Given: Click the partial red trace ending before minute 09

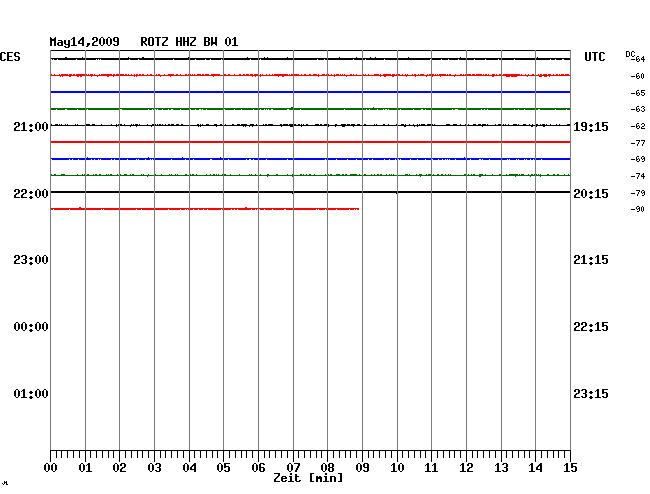Looking at the screenshot, I should pos(205,209).
